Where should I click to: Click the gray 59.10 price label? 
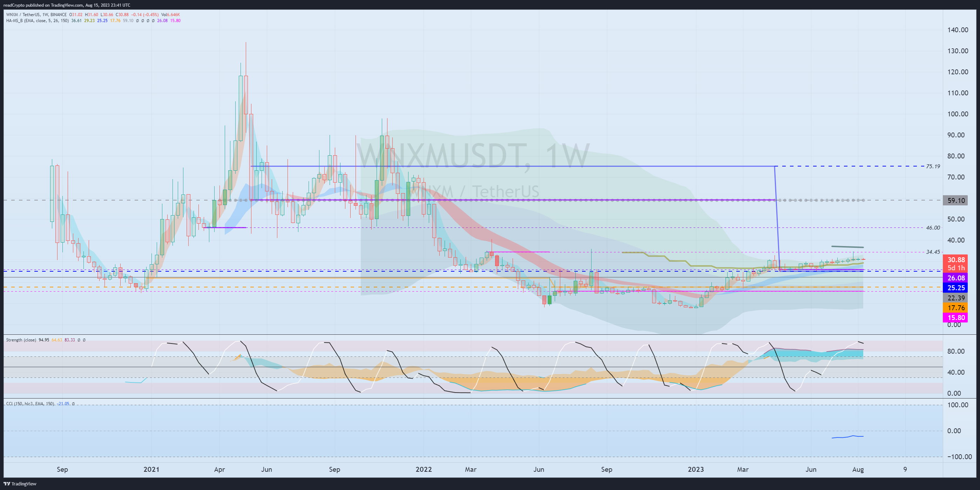[x=956, y=200]
